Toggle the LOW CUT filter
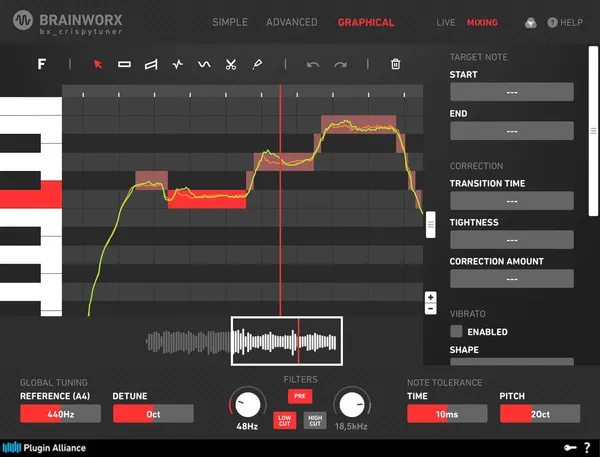600x457 pixels. (x=284, y=421)
